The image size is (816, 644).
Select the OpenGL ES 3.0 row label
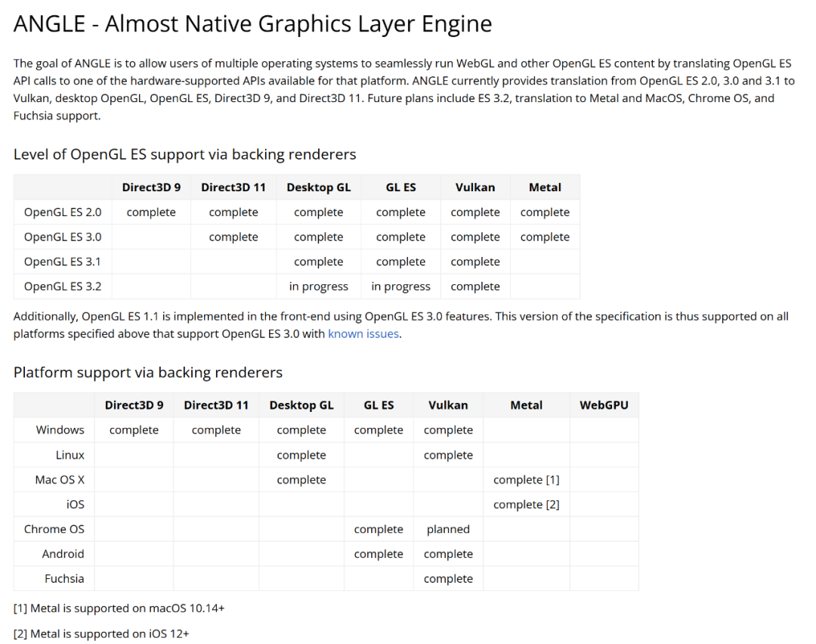(x=63, y=237)
